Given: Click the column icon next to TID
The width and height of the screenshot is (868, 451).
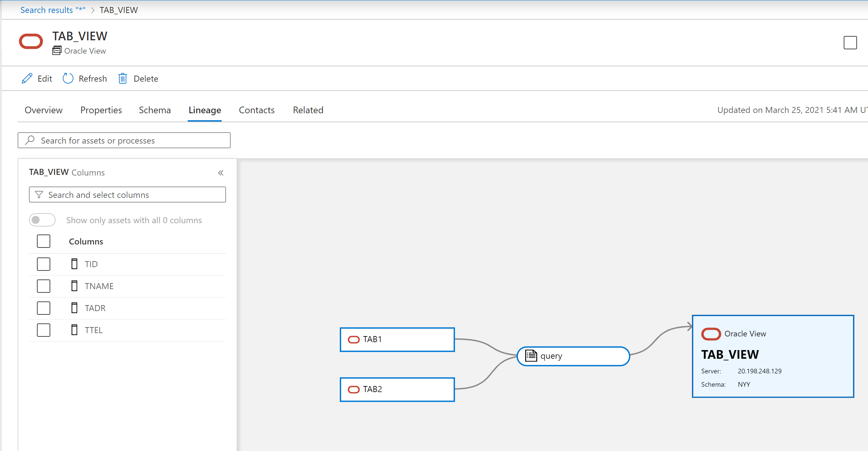Looking at the screenshot, I should click(75, 264).
